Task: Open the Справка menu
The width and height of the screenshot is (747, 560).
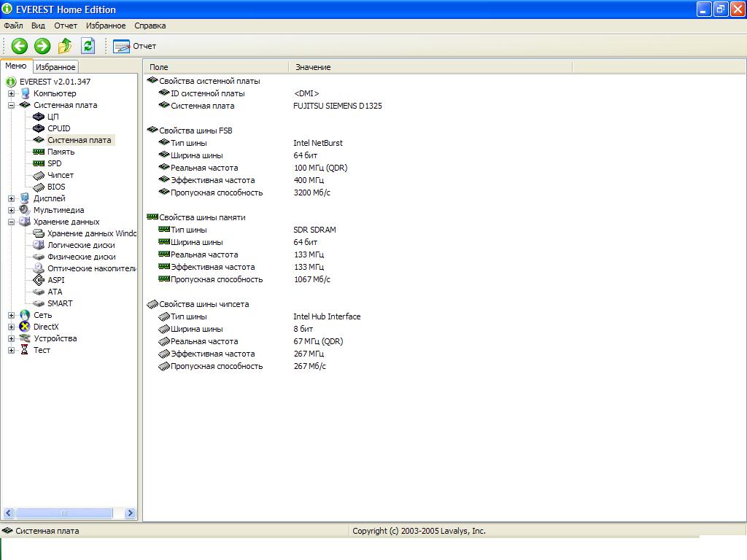Action: point(150,26)
